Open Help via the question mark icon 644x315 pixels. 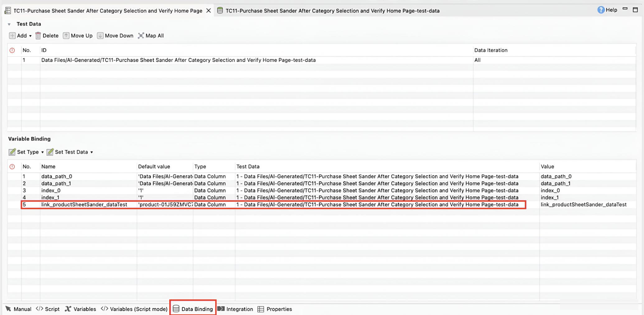click(x=601, y=10)
